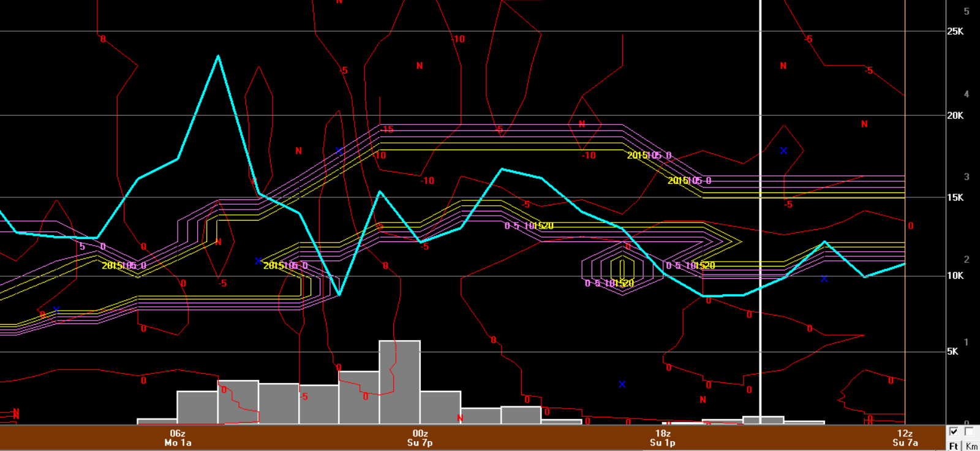The width and height of the screenshot is (980, 451).
Task: Select the 12z Su 7a time label
Action: pyautogui.click(x=905, y=438)
